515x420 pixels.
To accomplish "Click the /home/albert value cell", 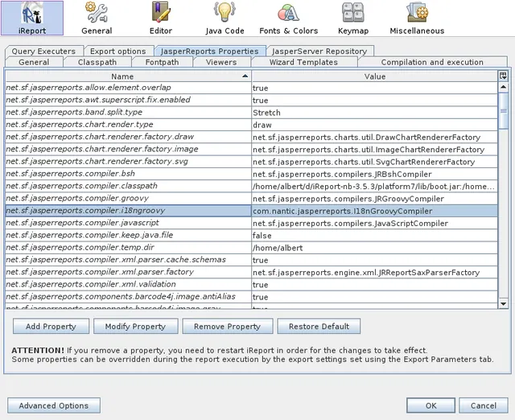I will point(375,248).
